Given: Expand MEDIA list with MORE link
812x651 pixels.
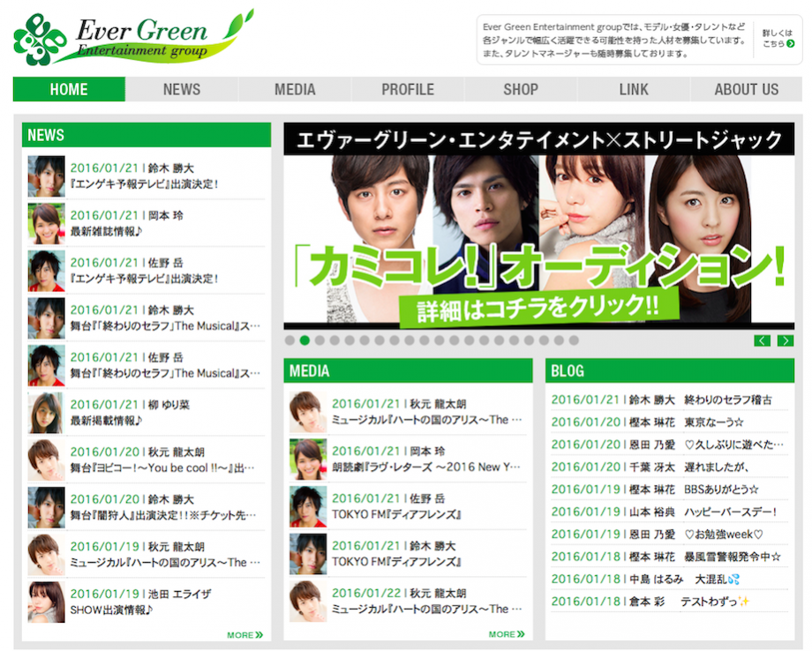Looking at the screenshot, I should [507, 634].
